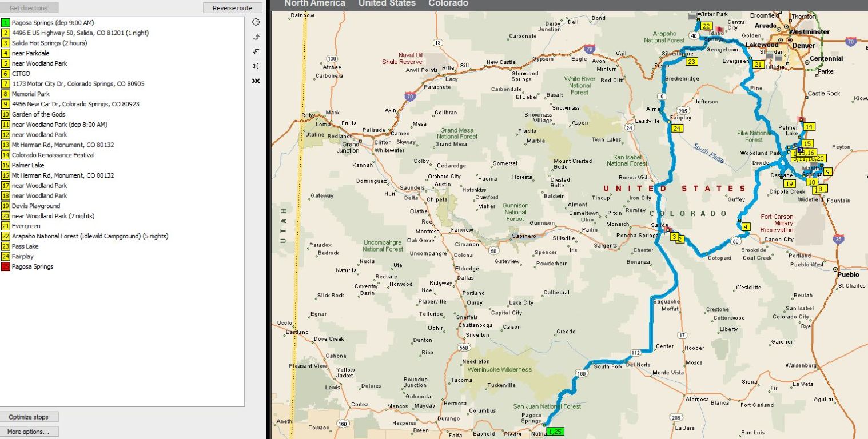This screenshot has width=868, height=439.
Task: Choose Salida Hot Springs (2 hours) list entry
Action: click(49, 43)
